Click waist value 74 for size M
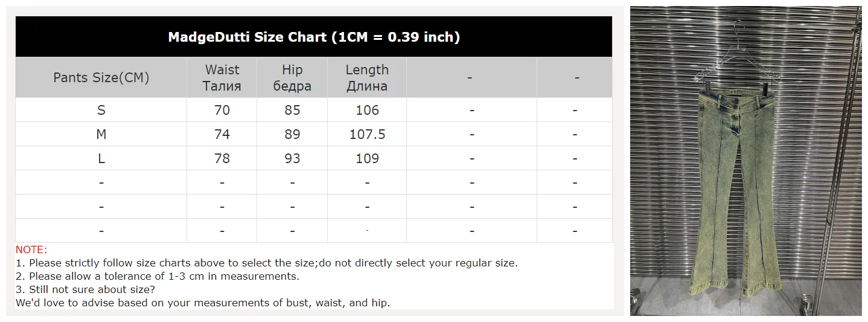868x322 pixels. [222, 134]
